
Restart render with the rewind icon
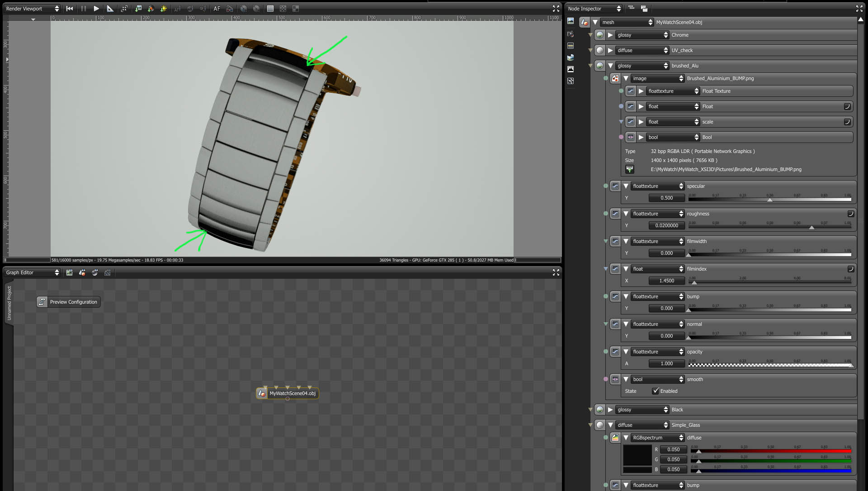(70, 9)
